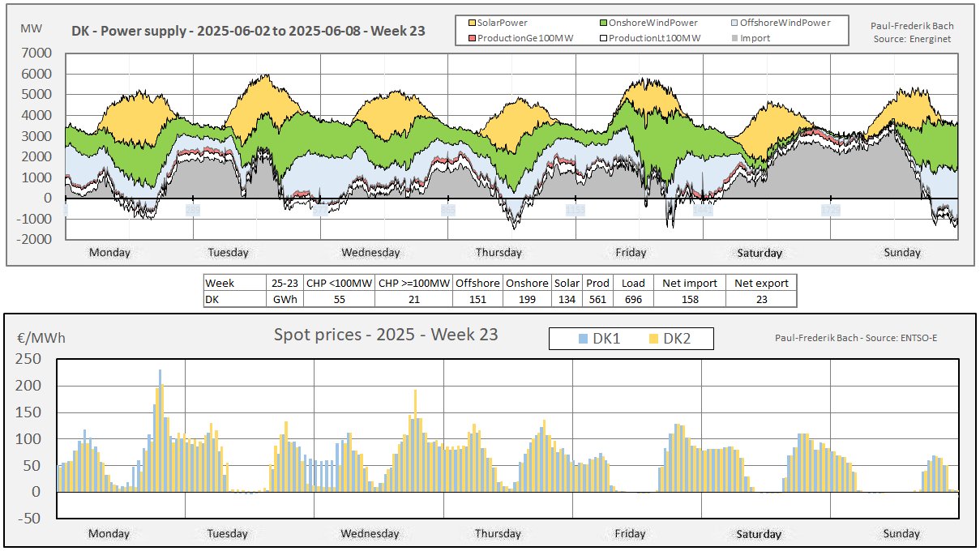
Task: Select the Solar value 134 table cell
Action: pos(567,299)
